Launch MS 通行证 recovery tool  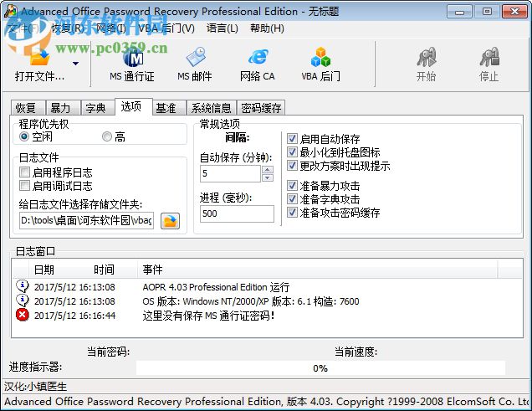pos(132,64)
